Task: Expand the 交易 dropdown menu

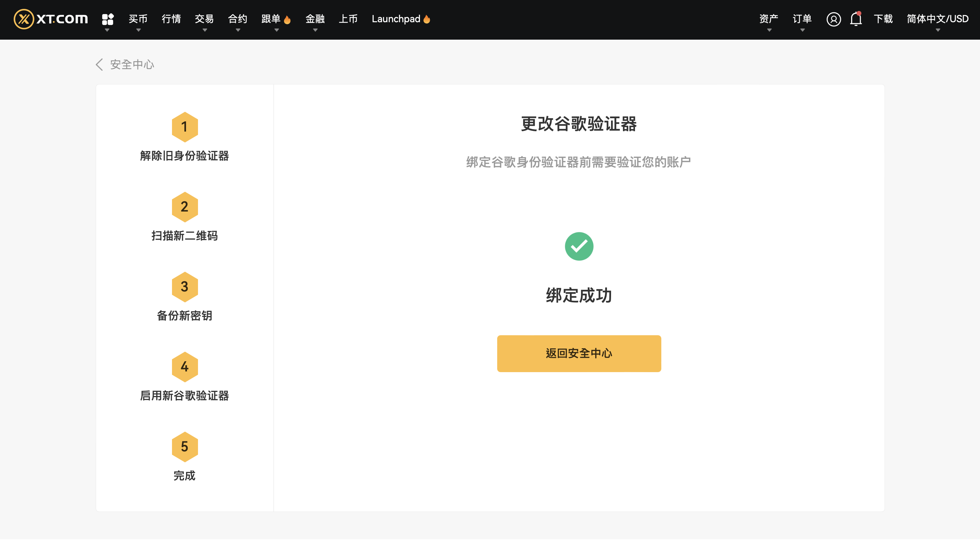Action: pos(204,19)
